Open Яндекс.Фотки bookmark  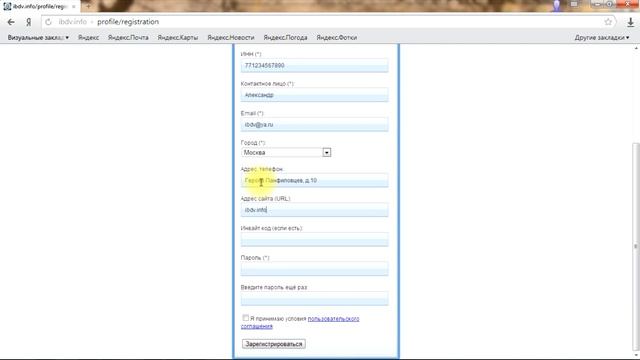tap(337, 38)
